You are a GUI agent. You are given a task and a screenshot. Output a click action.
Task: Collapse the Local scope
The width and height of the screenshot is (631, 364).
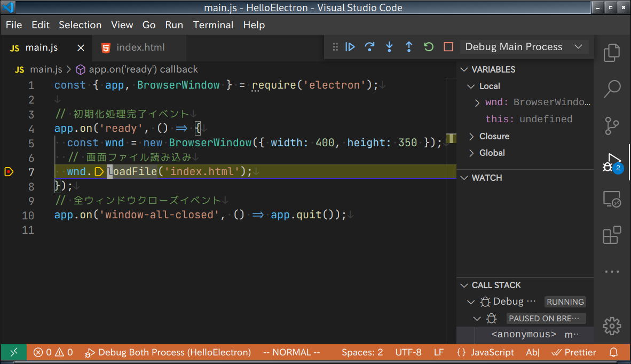click(470, 86)
